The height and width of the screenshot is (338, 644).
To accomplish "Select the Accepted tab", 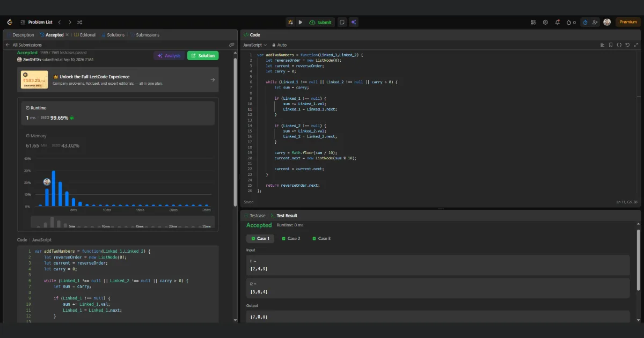I will point(52,35).
